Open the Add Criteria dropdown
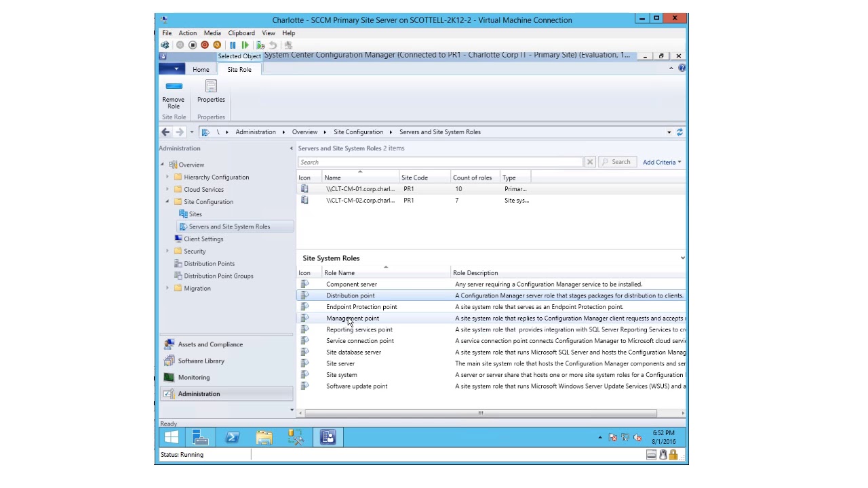 coord(662,162)
